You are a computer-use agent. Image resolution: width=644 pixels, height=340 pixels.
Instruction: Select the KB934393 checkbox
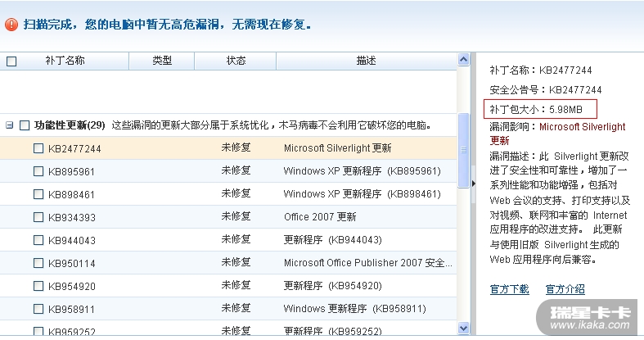pyautogui.click(x=38, y=217)
